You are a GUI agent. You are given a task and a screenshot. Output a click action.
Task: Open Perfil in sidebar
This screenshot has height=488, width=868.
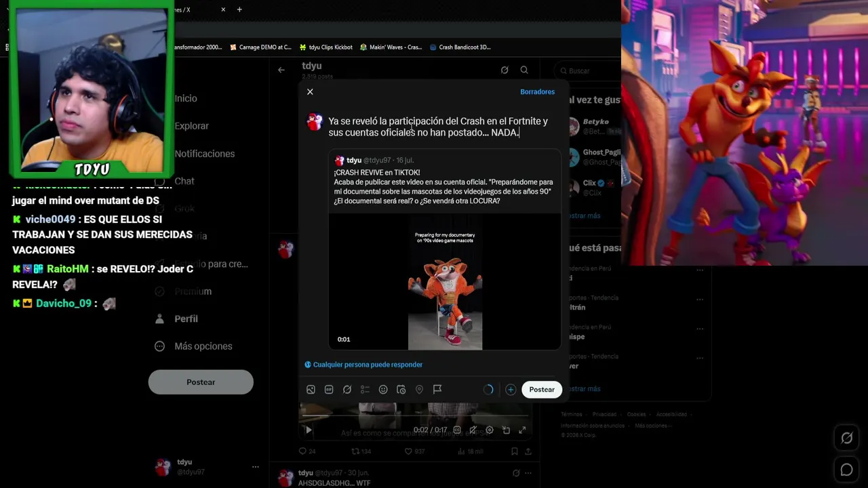tap(176, 319)
